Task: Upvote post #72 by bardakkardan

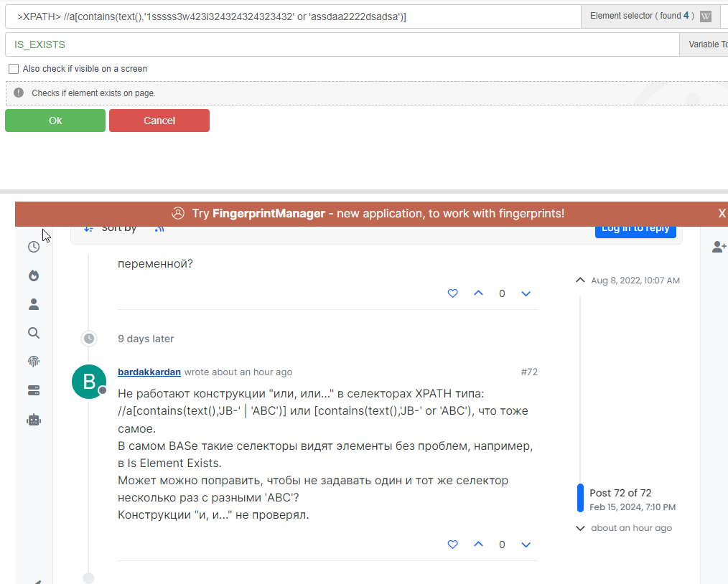Action: 478,545
